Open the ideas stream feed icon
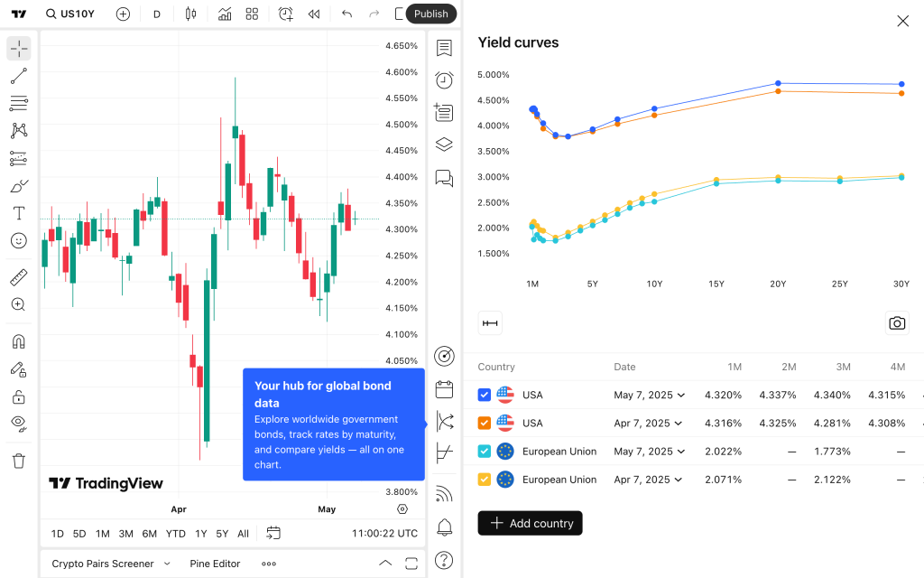 point(444,493)
